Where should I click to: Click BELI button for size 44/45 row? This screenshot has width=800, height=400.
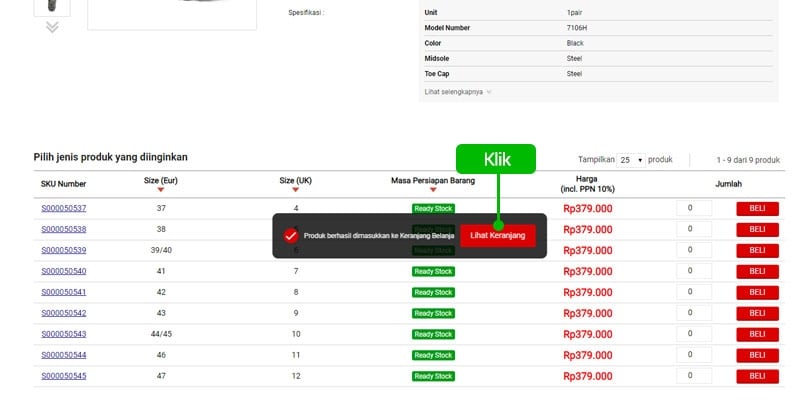coord(757,334)
